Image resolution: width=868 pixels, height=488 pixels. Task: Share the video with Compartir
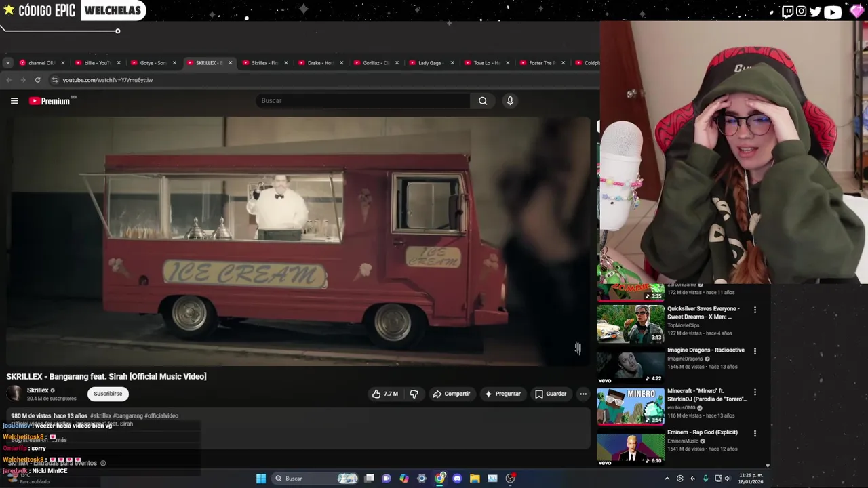452,394
